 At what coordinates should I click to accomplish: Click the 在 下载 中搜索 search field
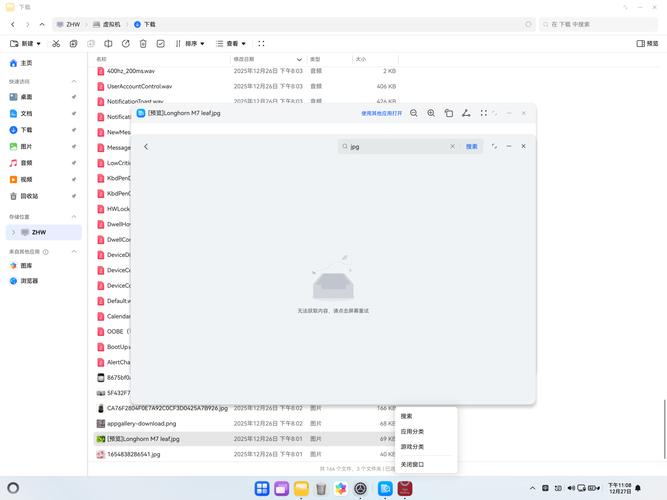pos(598,24)
